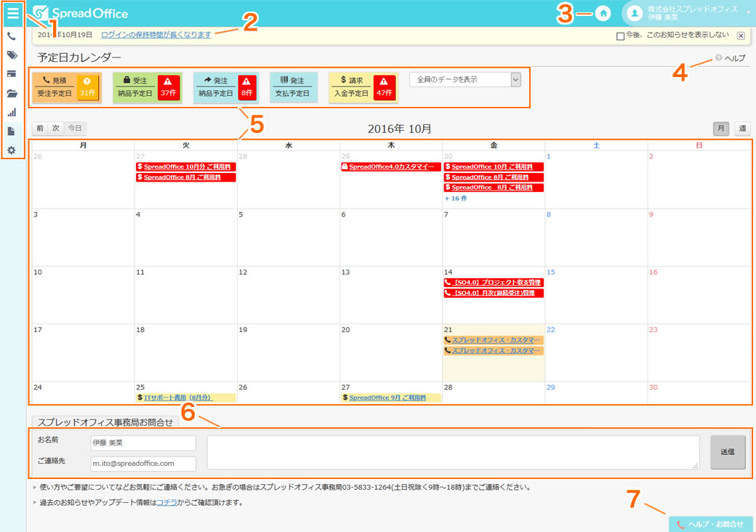Send the inquiry with 送信 button

tap(728, 452)
